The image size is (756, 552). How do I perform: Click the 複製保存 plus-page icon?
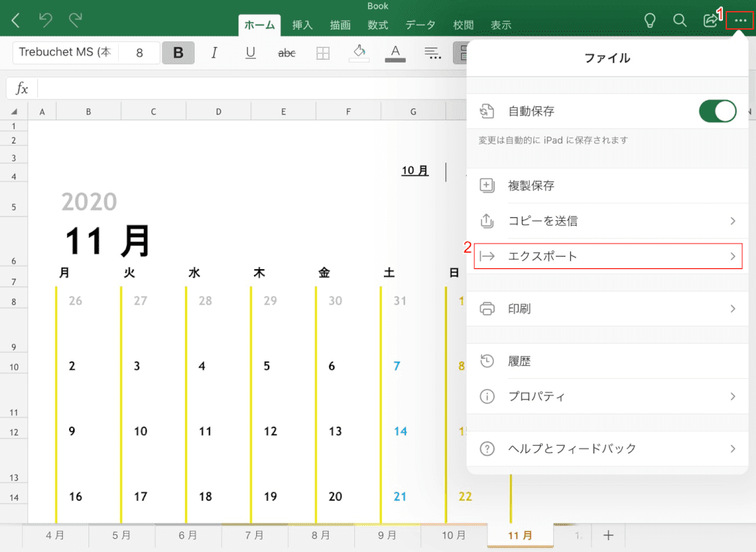click(x=487, y=186)
